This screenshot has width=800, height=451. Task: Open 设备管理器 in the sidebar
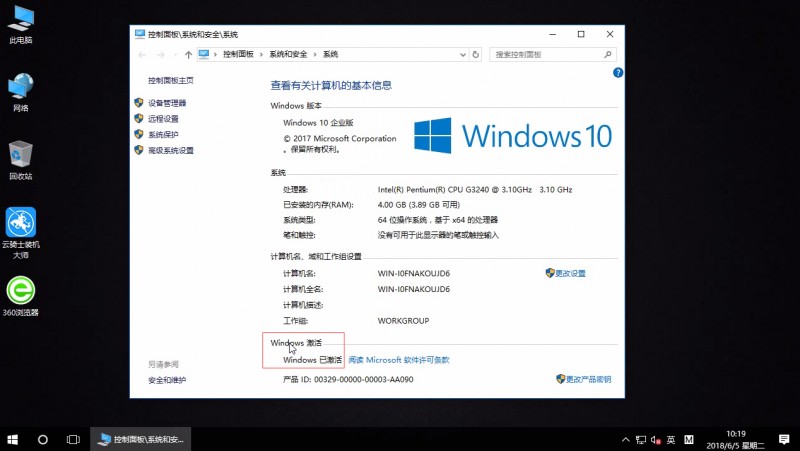pos(167,103)
